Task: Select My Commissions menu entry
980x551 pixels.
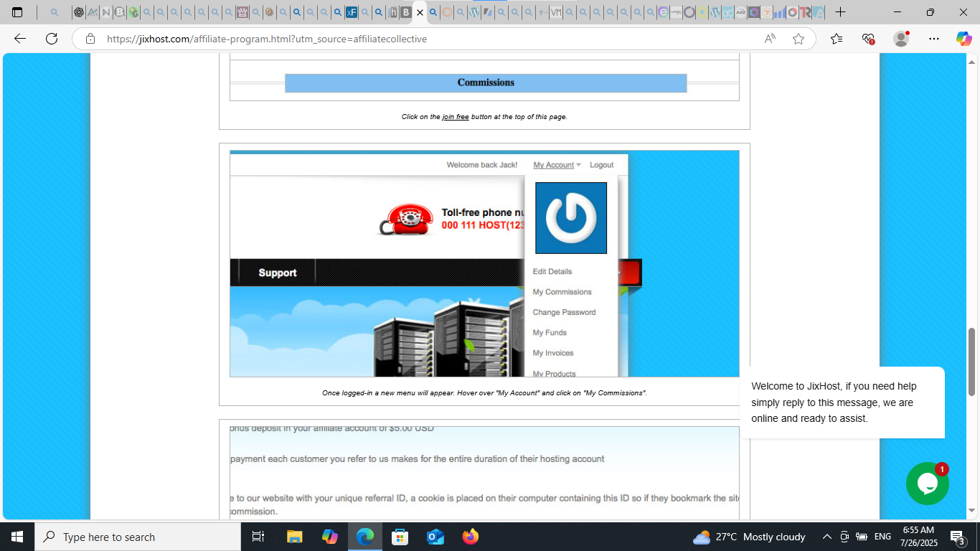Action: (x=562, y=292)
